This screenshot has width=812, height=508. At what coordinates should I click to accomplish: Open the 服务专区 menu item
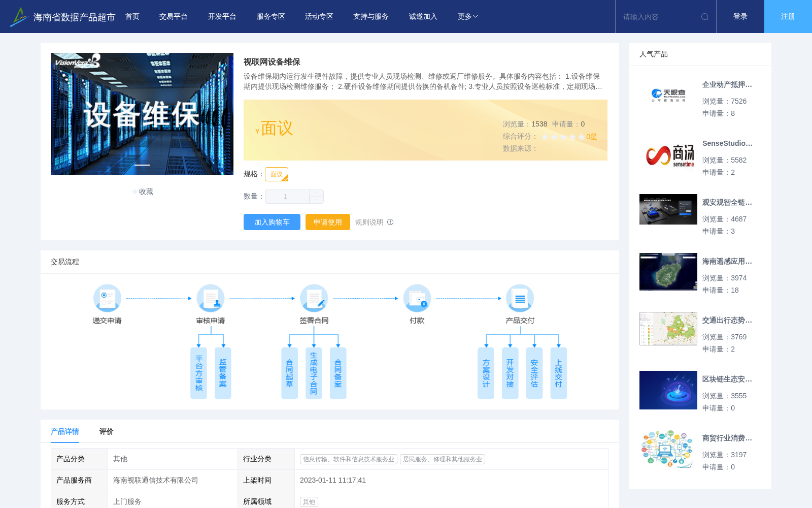271,17
